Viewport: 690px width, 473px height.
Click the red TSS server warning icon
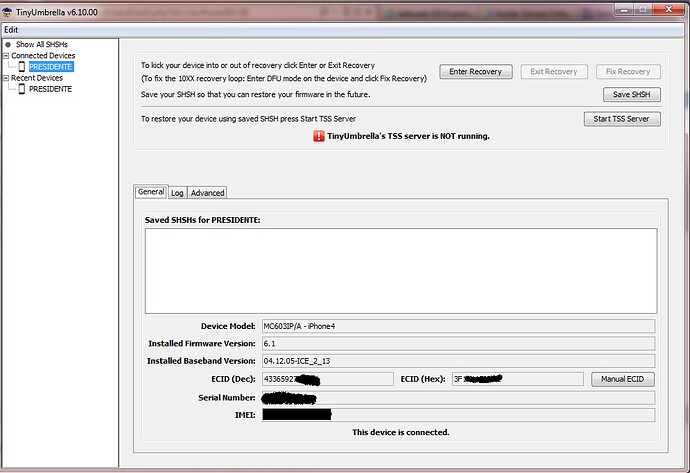[x=319, y=135]
